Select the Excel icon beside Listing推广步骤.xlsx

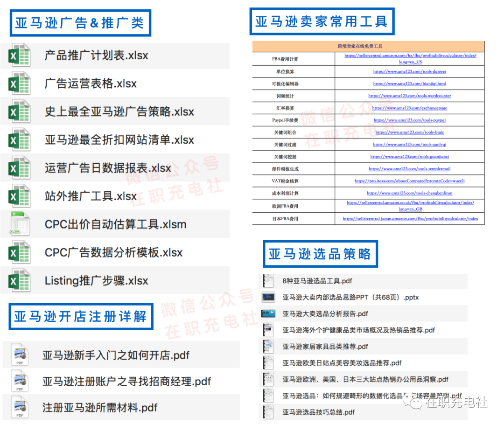[x=20, y=281]
